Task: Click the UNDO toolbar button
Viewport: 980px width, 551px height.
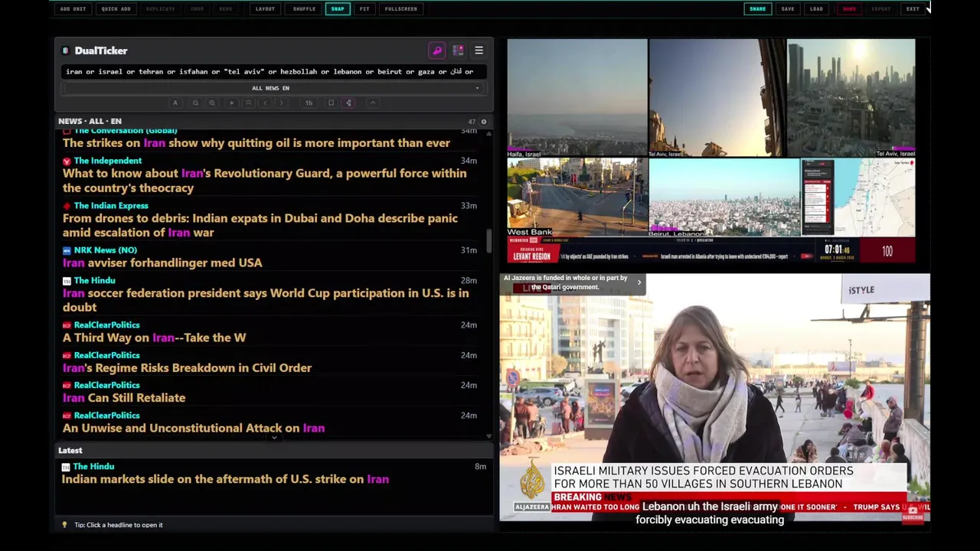Action: coord(198,9)
